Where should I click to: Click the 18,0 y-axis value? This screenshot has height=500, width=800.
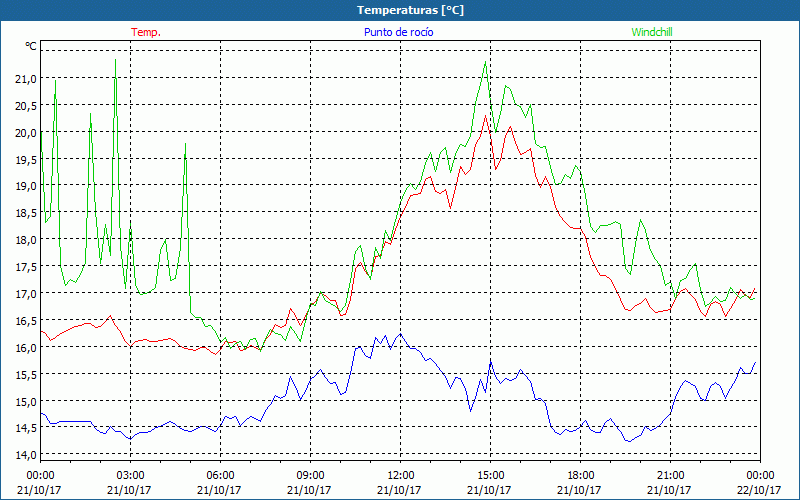(27, 240)
